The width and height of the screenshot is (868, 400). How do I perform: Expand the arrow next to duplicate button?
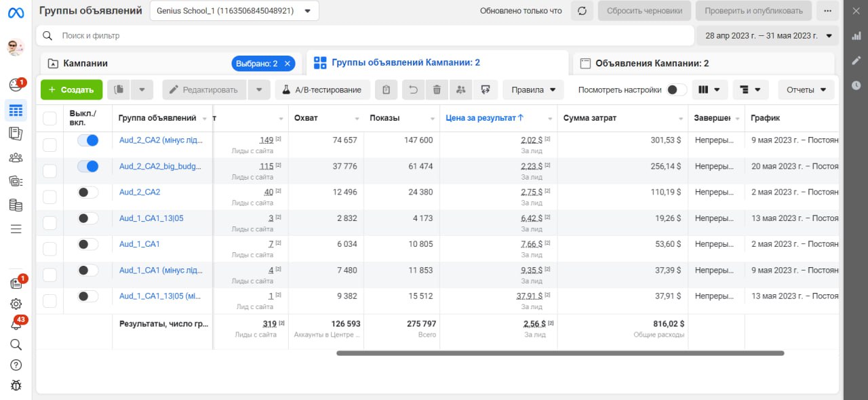[142, 89]
